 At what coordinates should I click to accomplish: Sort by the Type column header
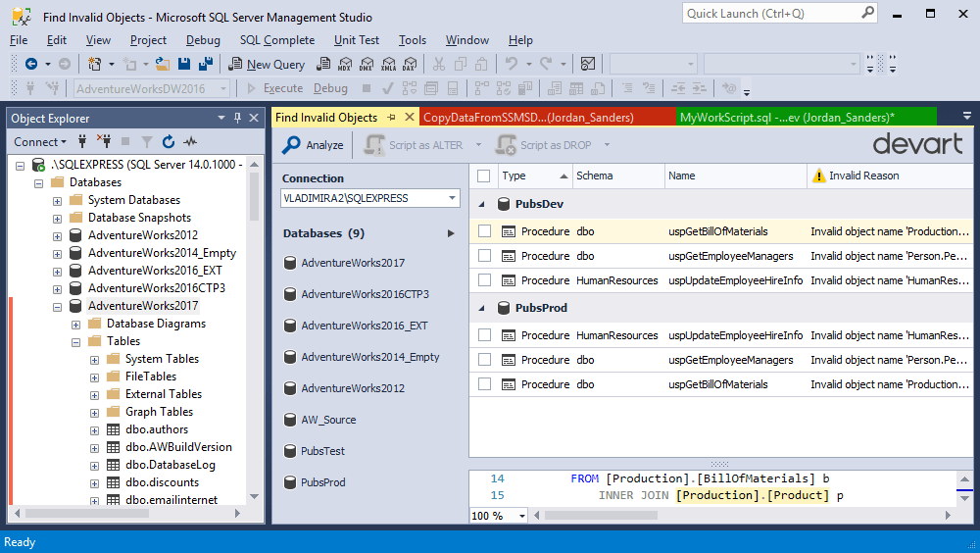tap(534, 176)
